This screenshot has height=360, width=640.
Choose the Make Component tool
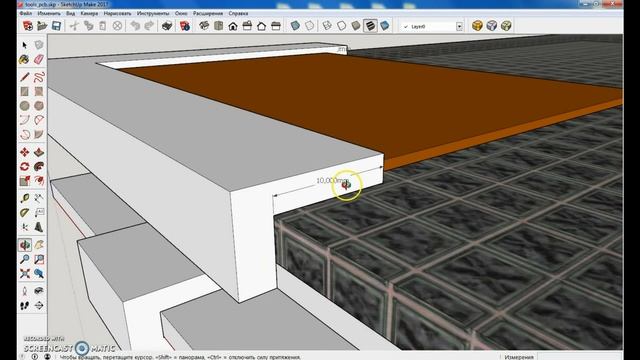(x=39, y=45)
